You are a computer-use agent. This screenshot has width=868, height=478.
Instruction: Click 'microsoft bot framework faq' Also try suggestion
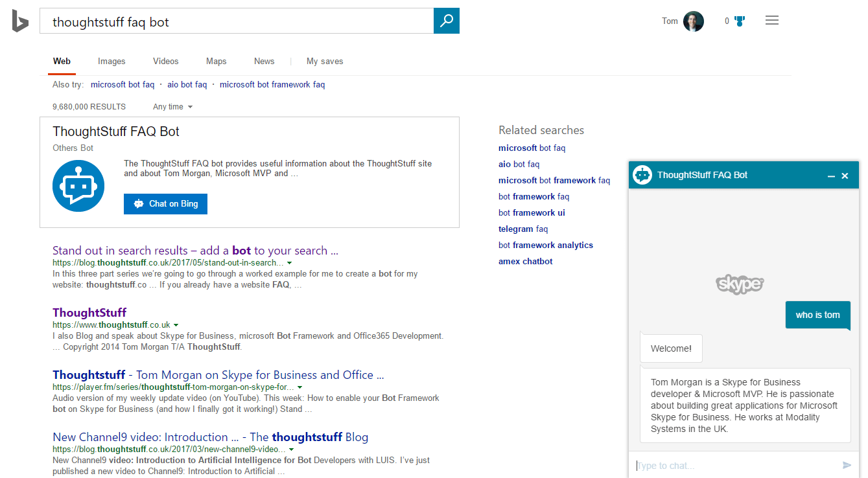[272, 85]
